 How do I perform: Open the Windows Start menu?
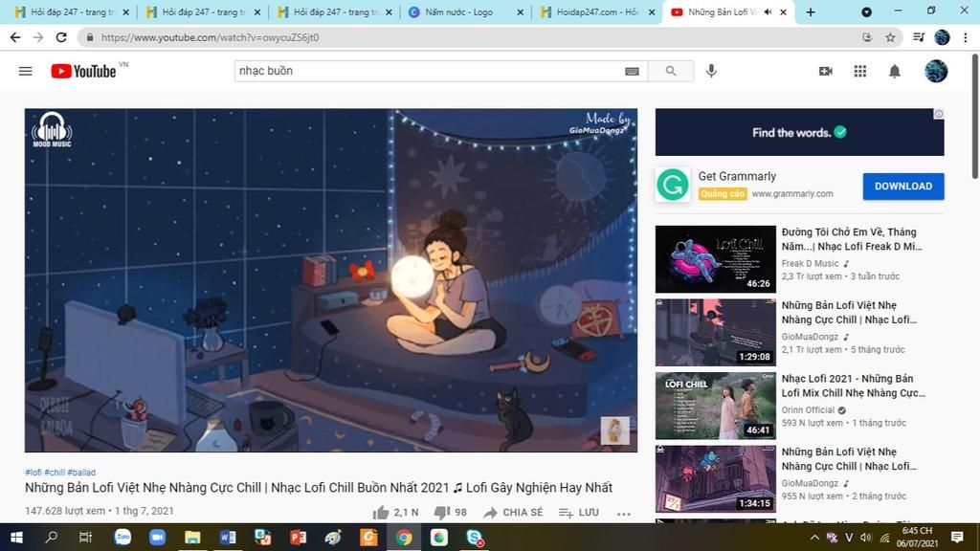[x=17, y=538]
